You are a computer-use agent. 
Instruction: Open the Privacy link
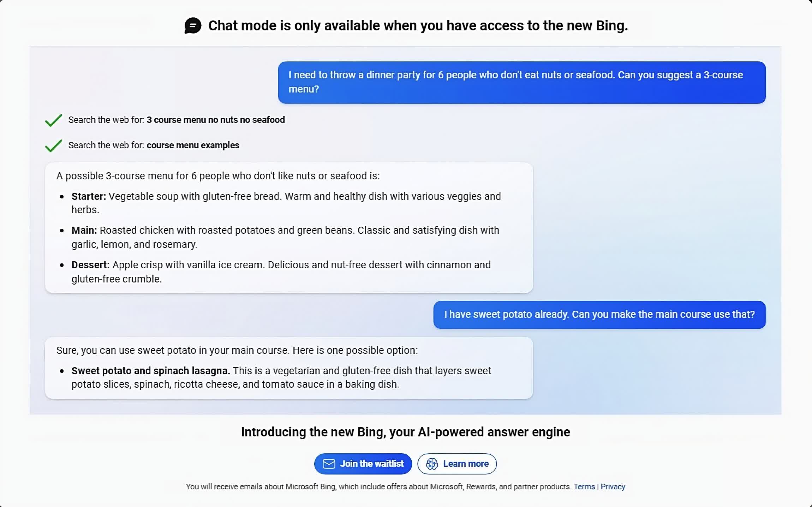pyautogui.click(x=613, y=487)
